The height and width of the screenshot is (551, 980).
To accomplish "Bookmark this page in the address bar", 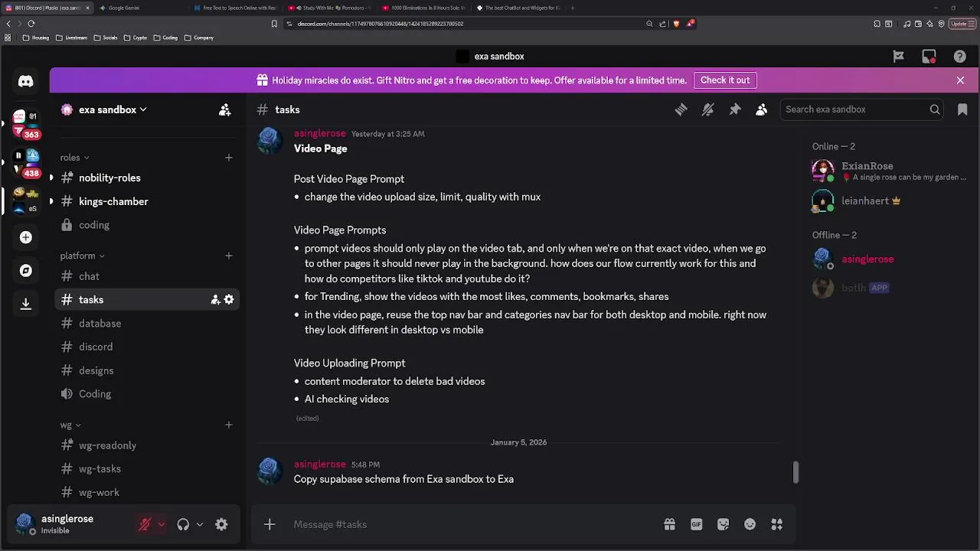I will click(274, 24).
